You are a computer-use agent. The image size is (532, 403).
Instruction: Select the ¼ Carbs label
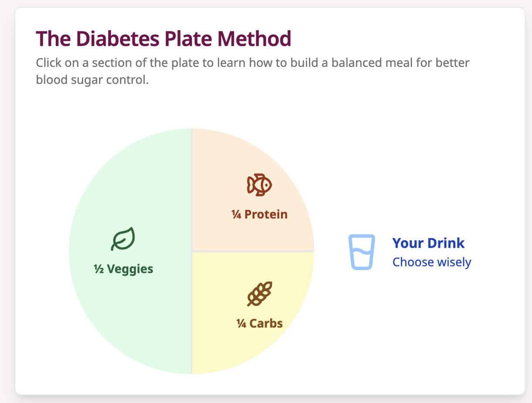259,324
